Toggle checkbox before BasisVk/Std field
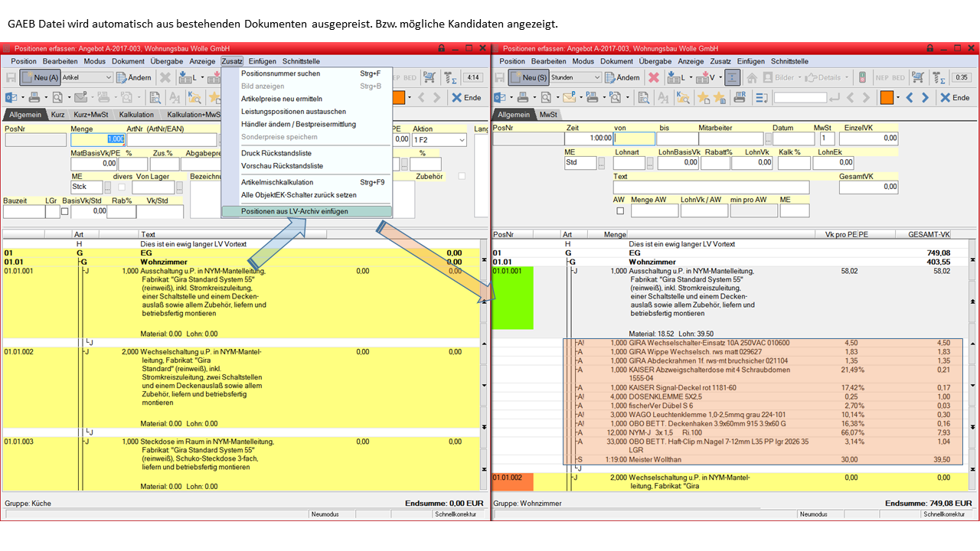The width and height of the screenshot is (980, 551). pyautogui.click(x=65, y=211)
